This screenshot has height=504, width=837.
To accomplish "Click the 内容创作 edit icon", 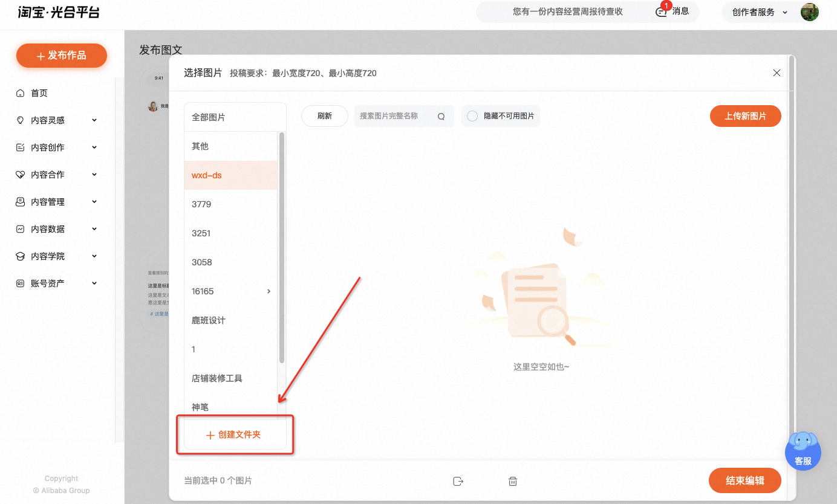I will point(21,147).
